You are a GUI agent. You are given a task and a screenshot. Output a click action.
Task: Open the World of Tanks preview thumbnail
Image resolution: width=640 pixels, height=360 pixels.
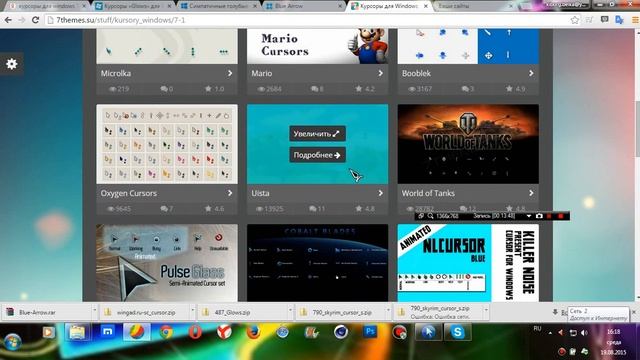tap(468, 144)
